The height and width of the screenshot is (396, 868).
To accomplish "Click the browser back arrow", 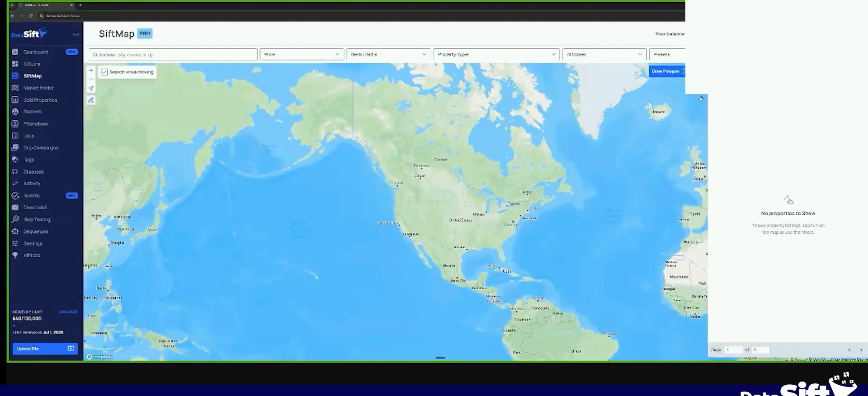I will [x=13, y=16].
